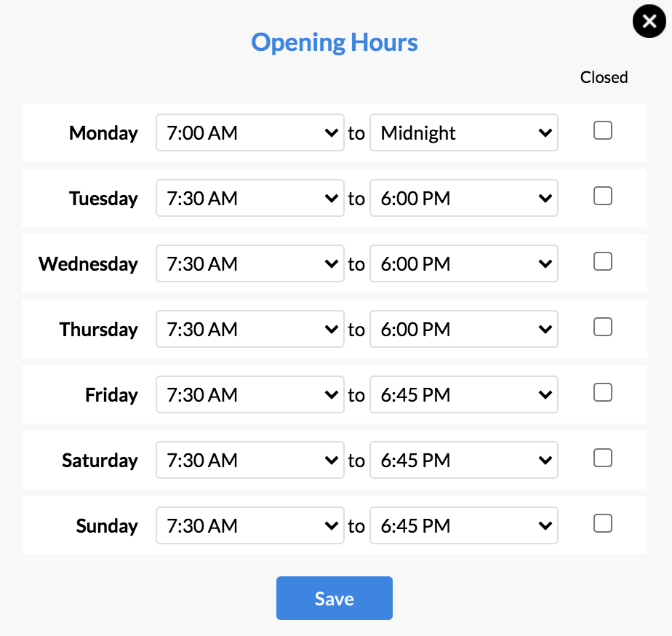Expand Friday's 6:45 PM closing time
Screen dimensions: 672x636
pos(464,394)
